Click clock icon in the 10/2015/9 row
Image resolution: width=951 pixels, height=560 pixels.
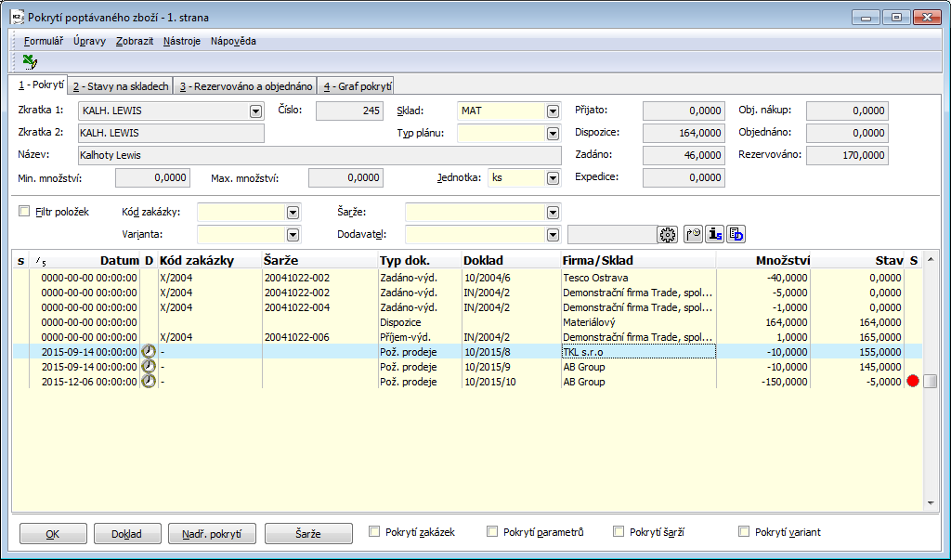click(149, 367)
